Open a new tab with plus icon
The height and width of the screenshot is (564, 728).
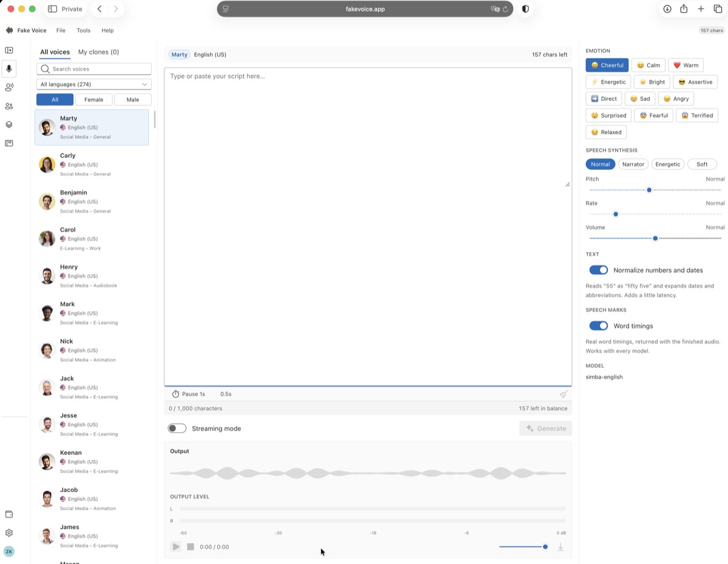tap(701, 9)
